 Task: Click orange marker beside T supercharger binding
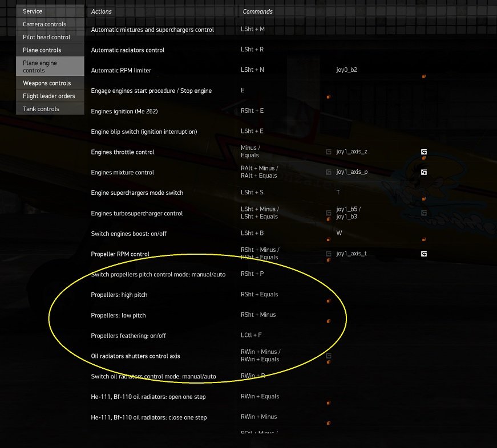(424, 199)
